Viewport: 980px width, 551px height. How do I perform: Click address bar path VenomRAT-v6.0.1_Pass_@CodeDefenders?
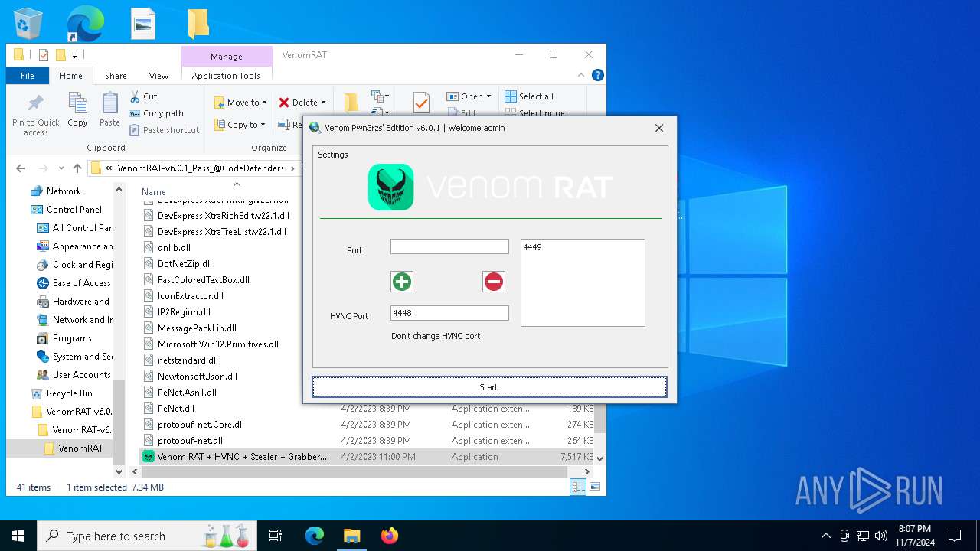(x=201, y=168)
